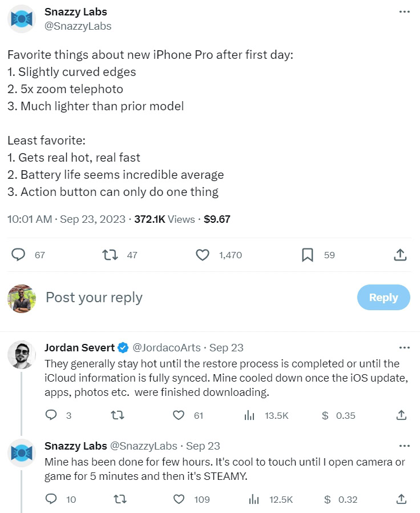Bookmark the main iPhone Pro post
Image resolution: width=420 pixels, height=513 pixels.
point(308,255)
